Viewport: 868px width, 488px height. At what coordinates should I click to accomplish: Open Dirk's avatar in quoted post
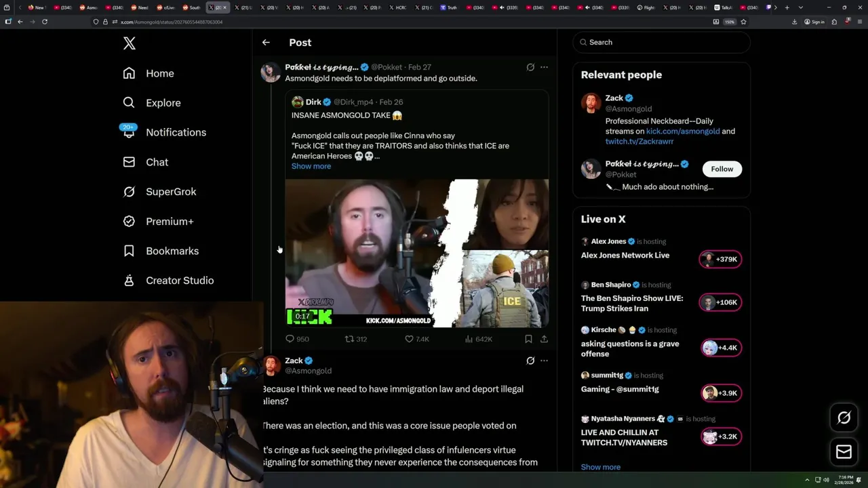coord(297,102)
